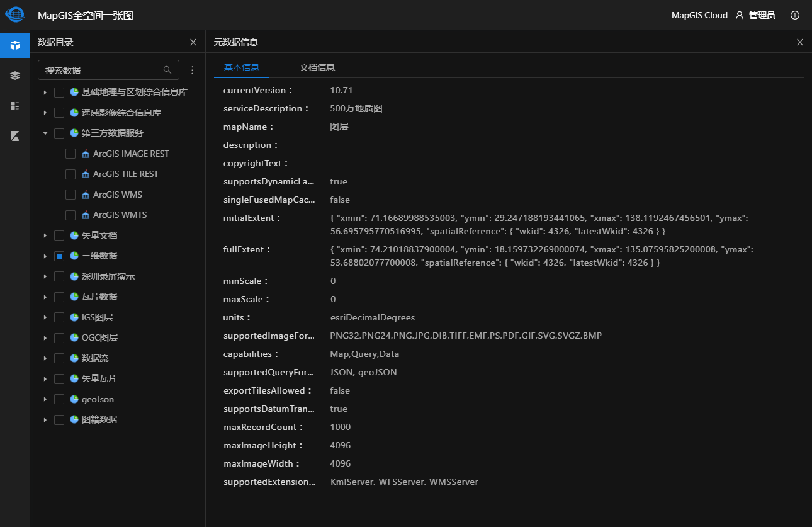Viewport: 812px width, 527px height.
Task: Enable the ArcGIS WMS checkbox
Action: [70, 195]
